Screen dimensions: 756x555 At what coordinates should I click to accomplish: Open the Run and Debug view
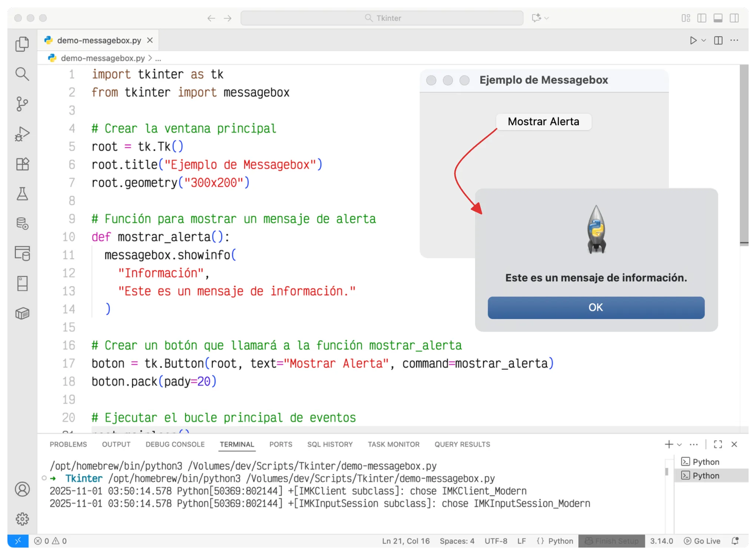point(22,133)
